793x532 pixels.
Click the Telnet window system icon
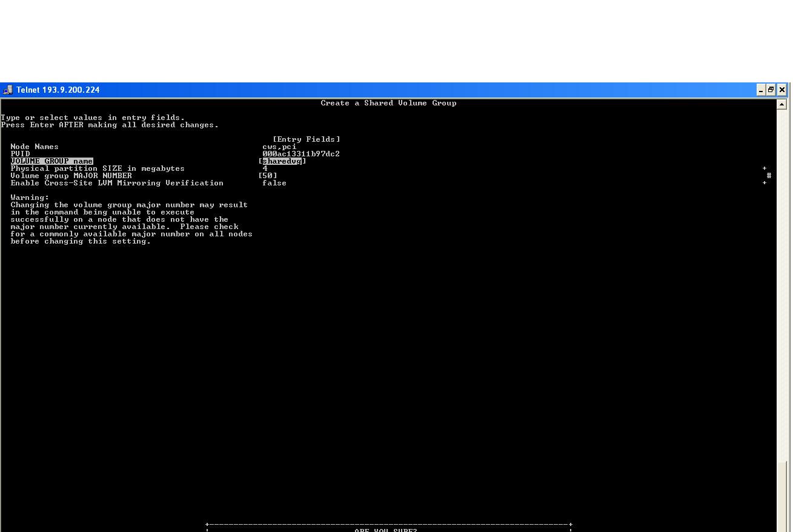[x=8, y=90]
